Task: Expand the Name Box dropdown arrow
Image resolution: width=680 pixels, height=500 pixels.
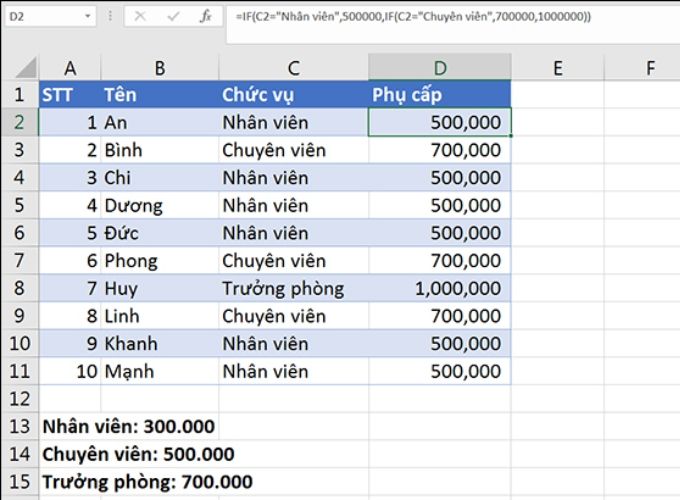Action: (x=89, y=17)
